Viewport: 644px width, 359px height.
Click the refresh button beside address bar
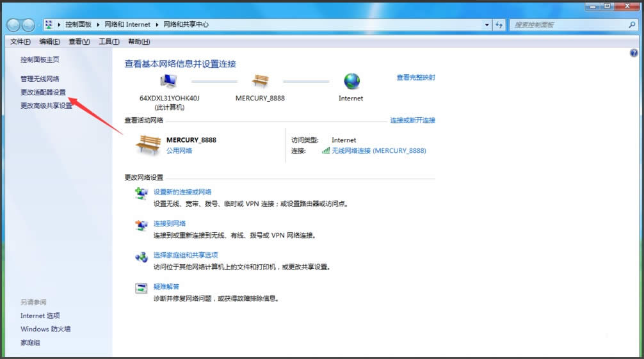point(499,25)
